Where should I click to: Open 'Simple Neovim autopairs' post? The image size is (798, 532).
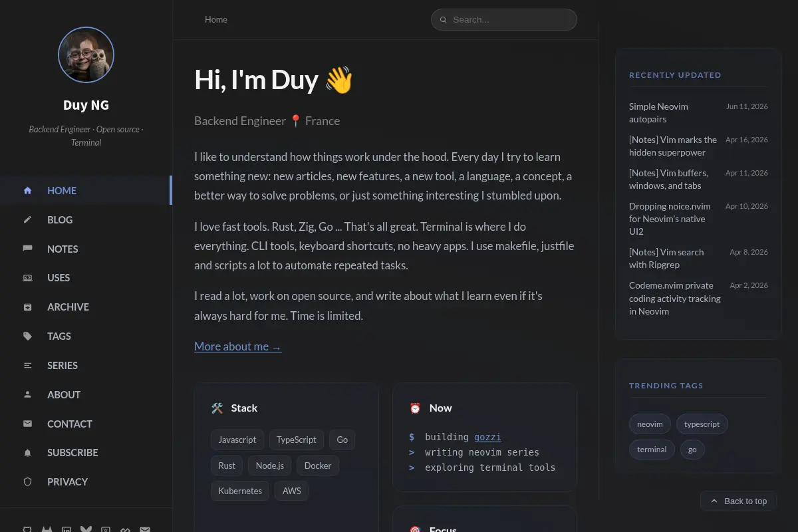(x=674, y=113)
